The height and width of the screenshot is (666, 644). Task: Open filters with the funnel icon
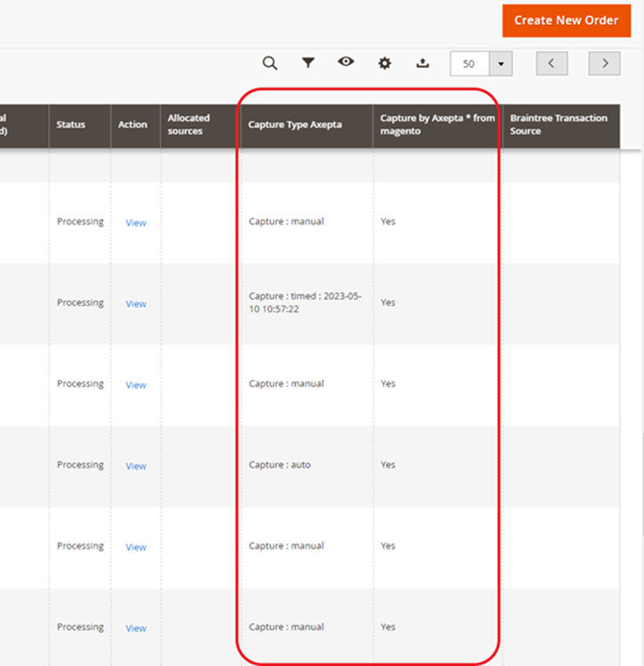pyautogui.click(x=309, y=64)
